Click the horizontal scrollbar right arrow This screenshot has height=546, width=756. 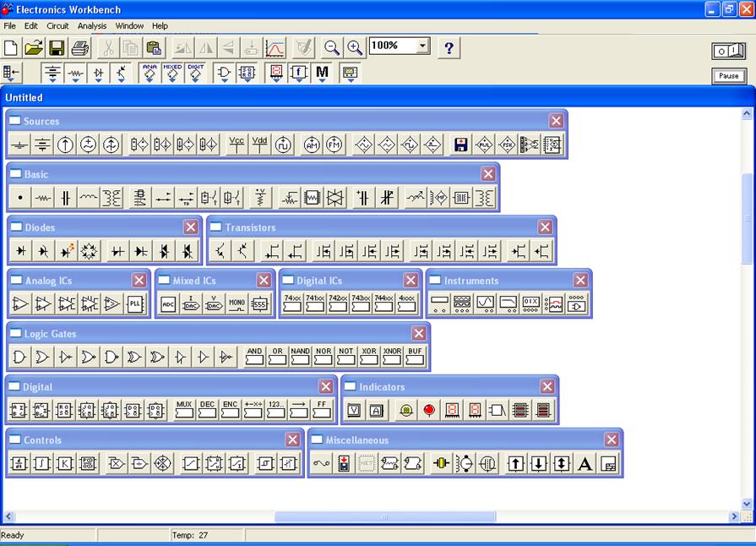pos(734,516)
